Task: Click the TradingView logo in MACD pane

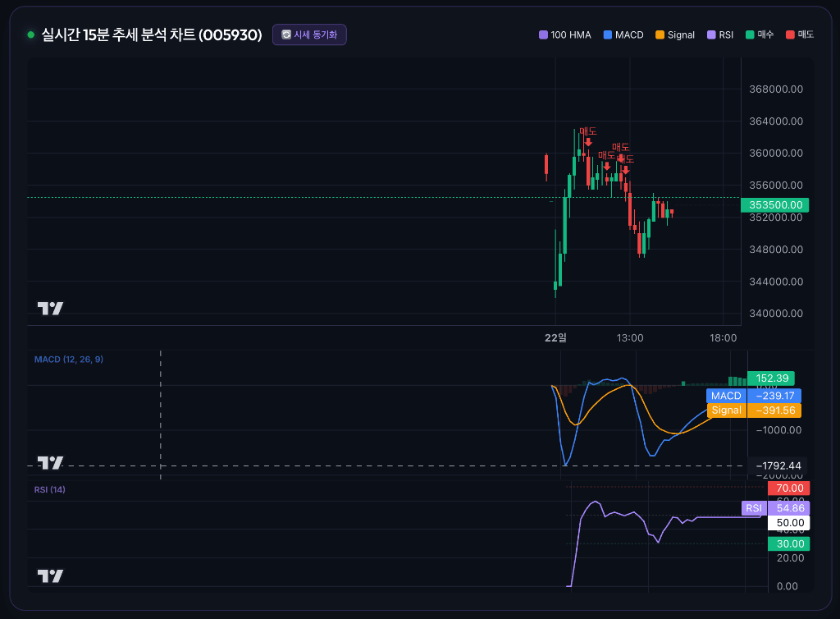Action: 50,462
